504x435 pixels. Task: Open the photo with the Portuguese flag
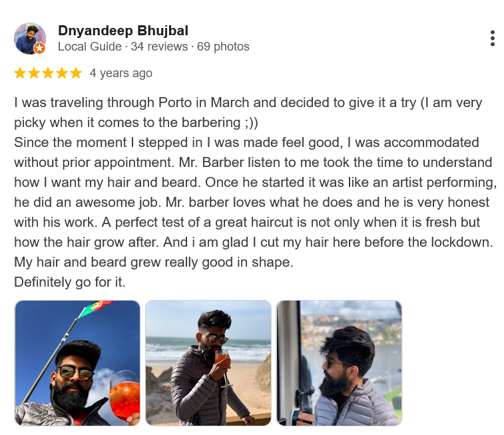click(x=77, y=363)
